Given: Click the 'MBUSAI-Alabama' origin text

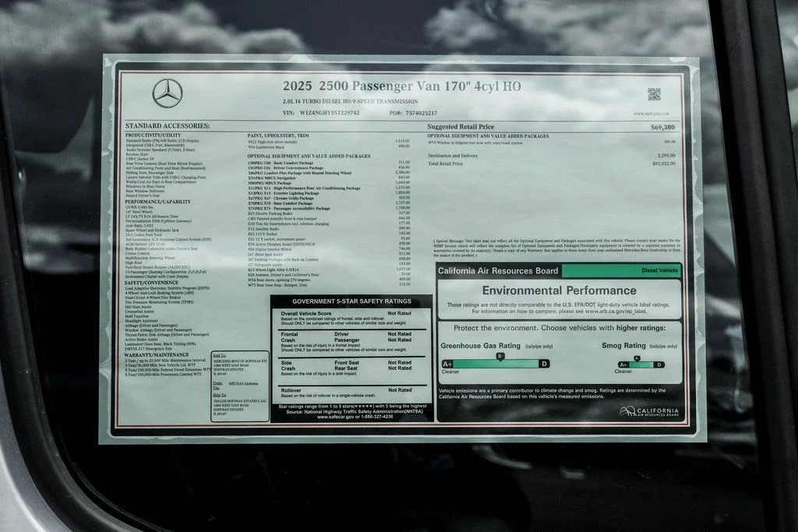Looking at the screenshot, I should [x=243, y=383].
